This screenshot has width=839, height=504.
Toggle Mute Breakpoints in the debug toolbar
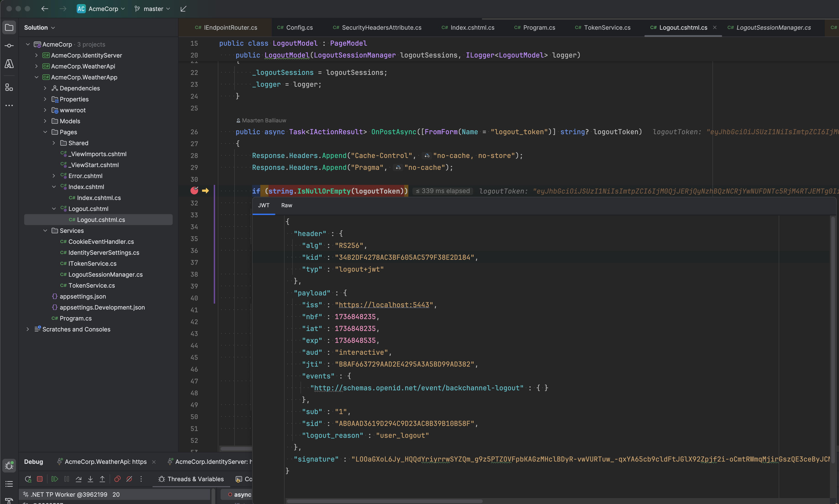(x=129, y=479)
